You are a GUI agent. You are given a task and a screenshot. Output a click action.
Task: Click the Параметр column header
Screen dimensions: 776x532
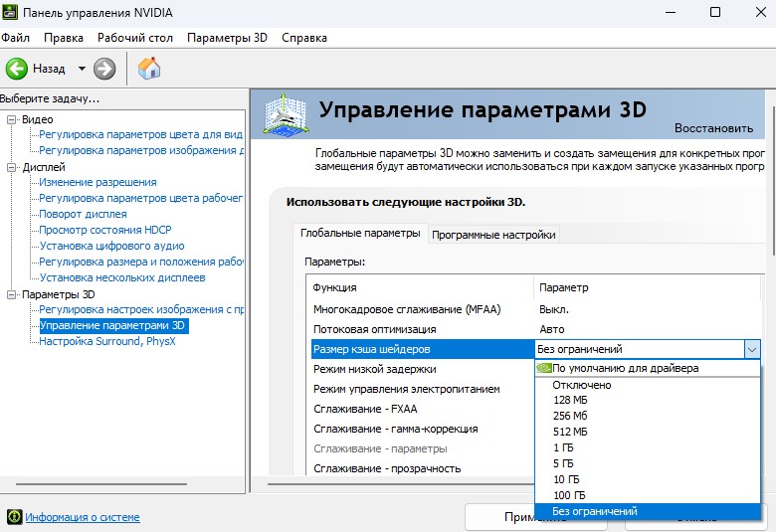647,287
